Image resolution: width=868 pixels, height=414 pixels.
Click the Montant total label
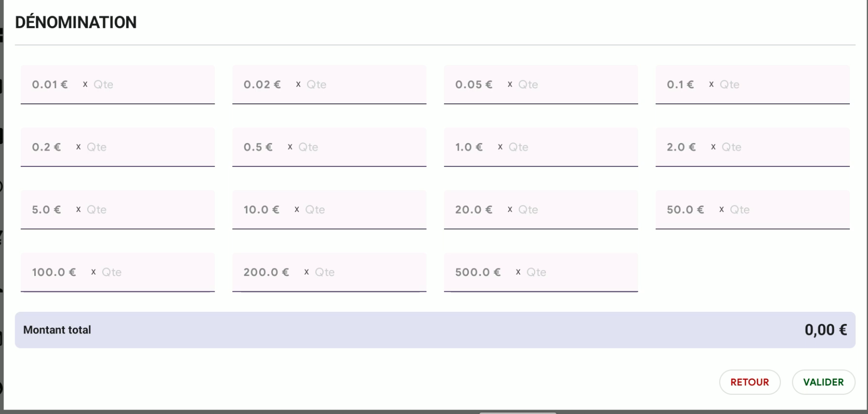click(x=57, y=330)
